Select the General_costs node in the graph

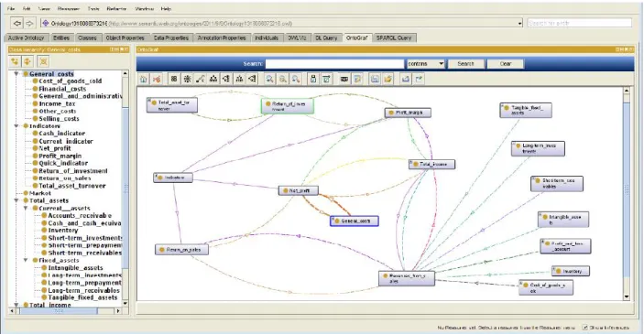tap(355, 221)
